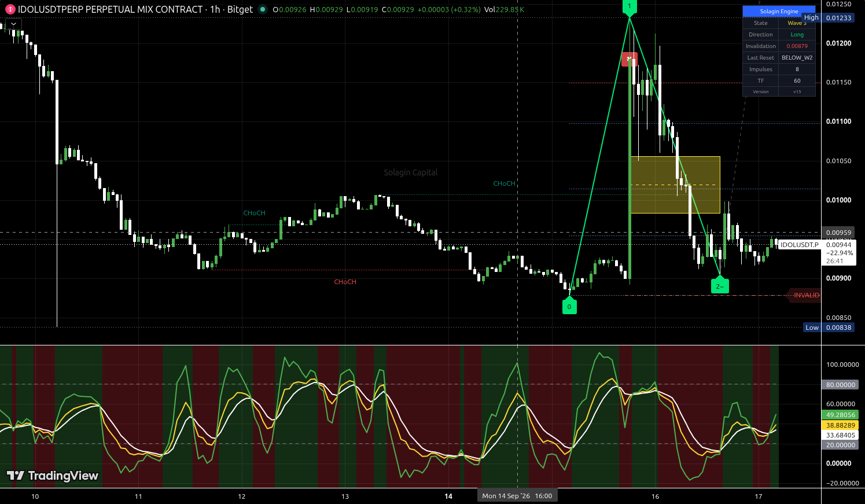The width and height of the screenshot is (865, 504).
Task: Click the Wave 3 state value
Action: [x=797, y=23]
